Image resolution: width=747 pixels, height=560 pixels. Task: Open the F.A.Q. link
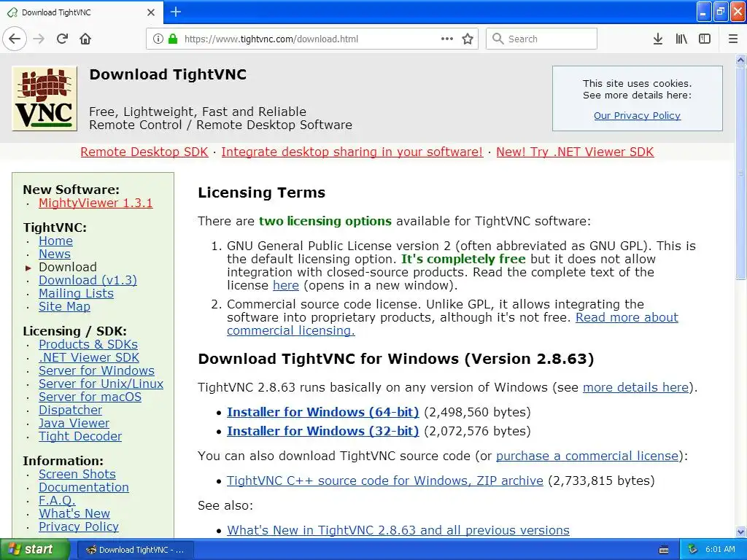[x=57, y=500]
